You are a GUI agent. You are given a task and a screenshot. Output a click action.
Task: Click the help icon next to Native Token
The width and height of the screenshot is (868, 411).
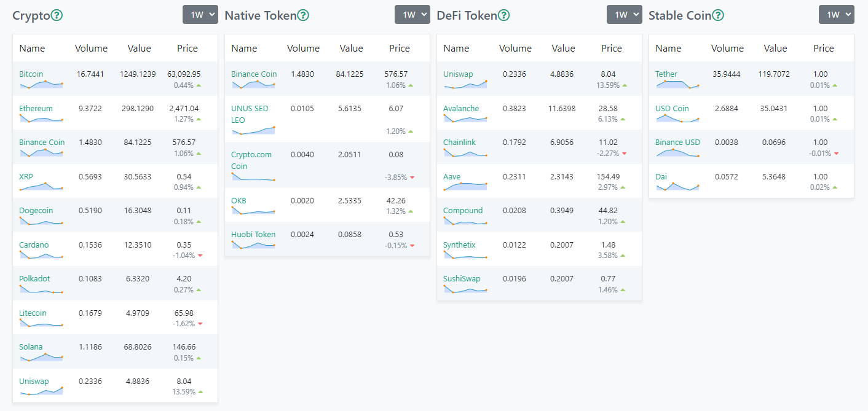[303, 15]
